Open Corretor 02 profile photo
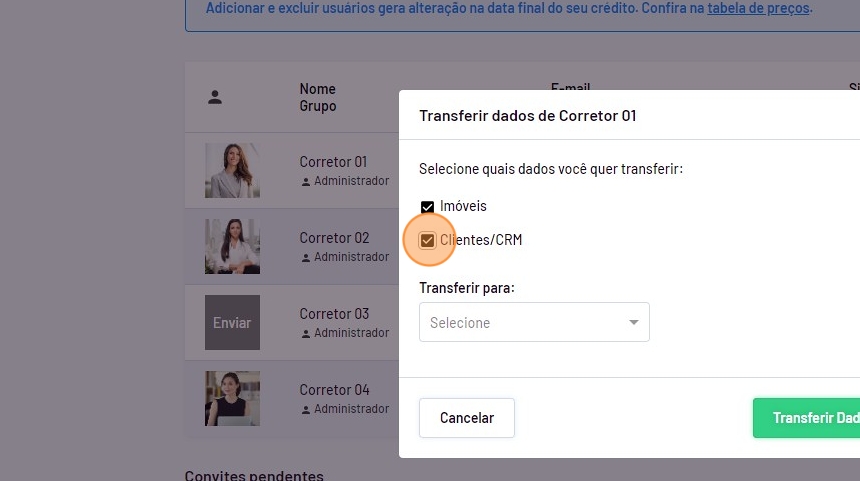Image resolution: width=860 pixels, height=481 pixels. click(232, 246)
